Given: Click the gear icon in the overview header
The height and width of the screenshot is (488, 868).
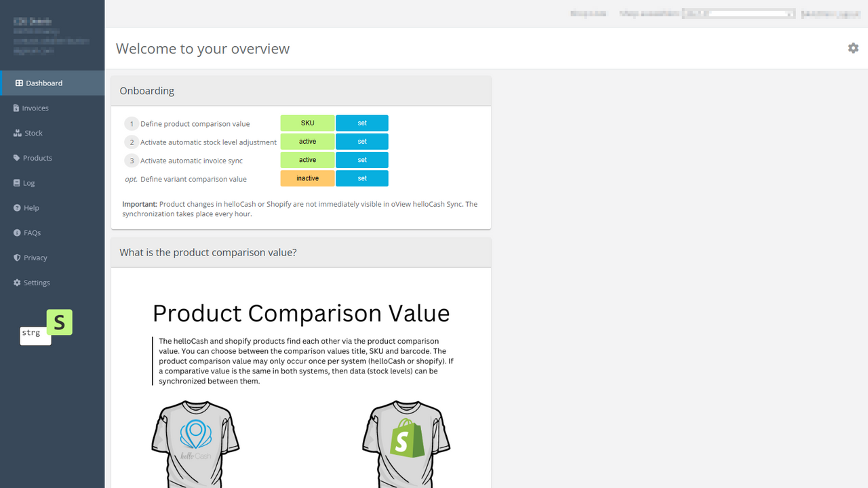Looking at the screenshot, I should [853, 48].
